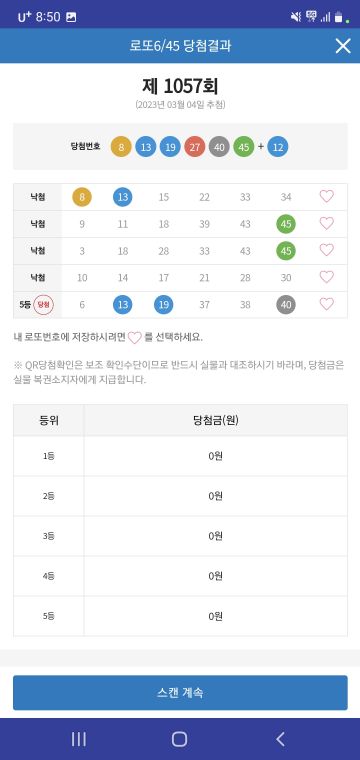Toggle heart for row starting with 9, 11
The width and height of the screenshot is (360, 760).
(x=327, y=223)
